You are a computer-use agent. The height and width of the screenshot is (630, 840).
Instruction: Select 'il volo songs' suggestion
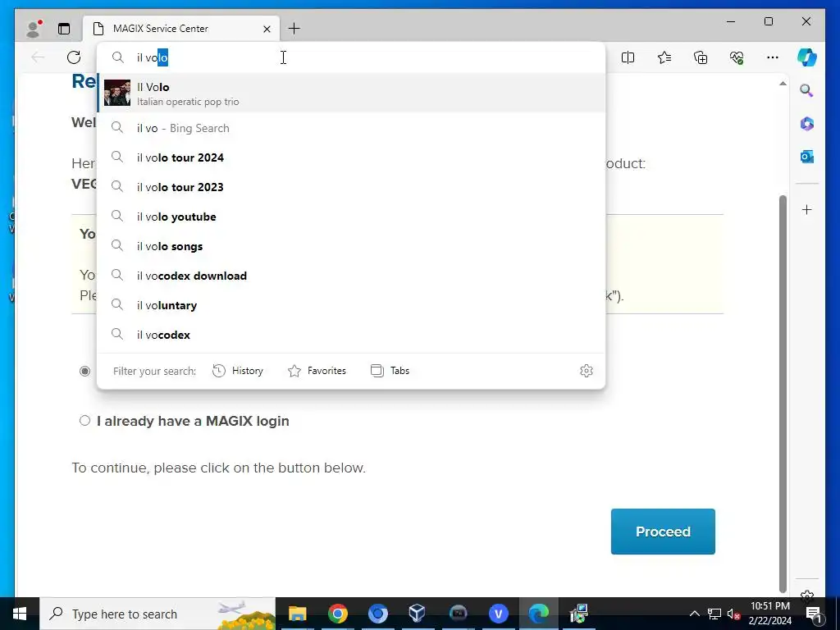[x=351, y=246]
